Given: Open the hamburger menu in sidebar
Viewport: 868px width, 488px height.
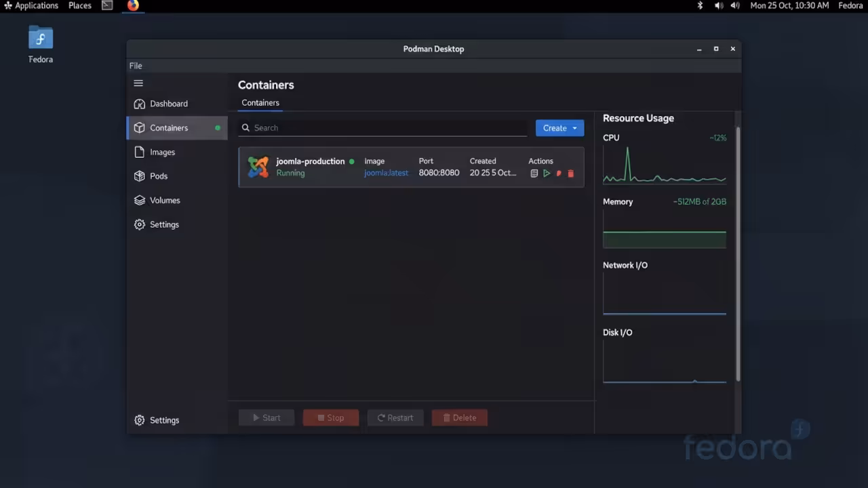Looking at the screenshot, I should click(138, 83).
